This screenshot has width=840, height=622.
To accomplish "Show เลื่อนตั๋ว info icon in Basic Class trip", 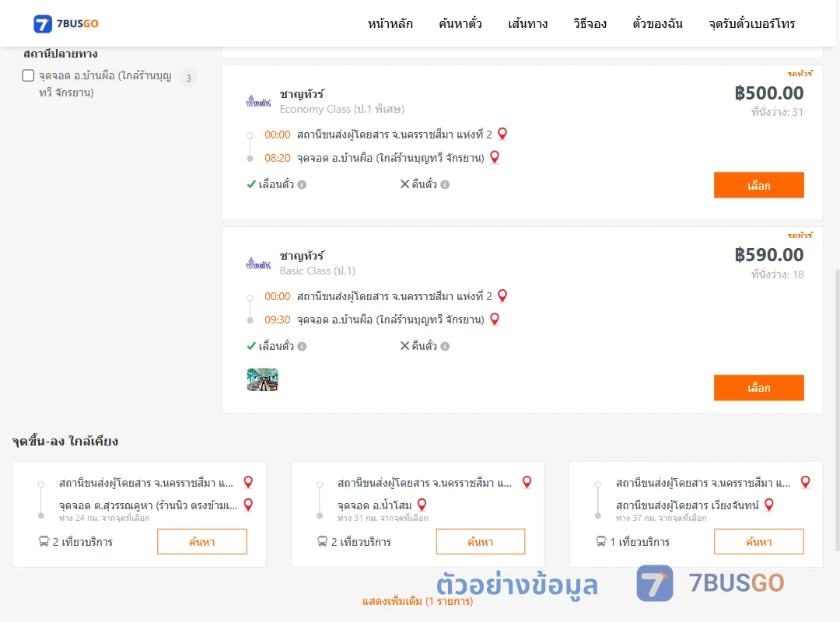I will click(302, 347).
